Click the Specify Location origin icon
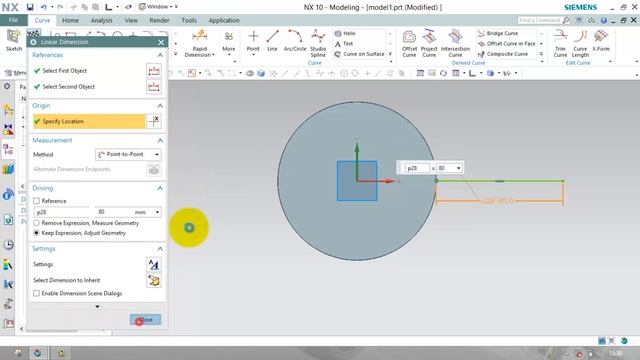 point(154,121)
